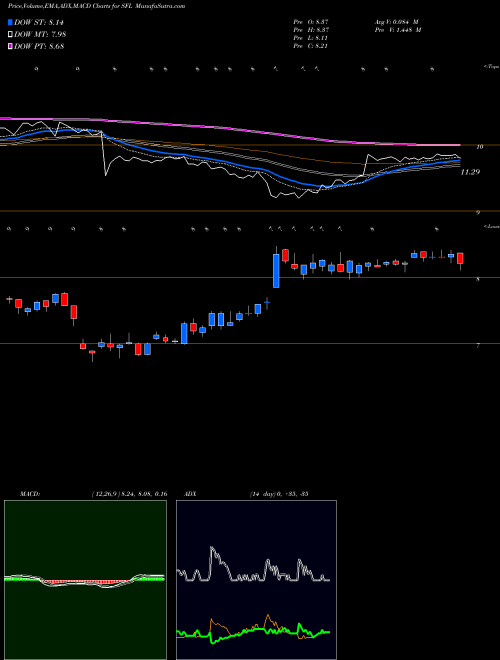This screenshot has width=500, height=660.
Task: Open the dark blue ADX indicator chart panel
Action: coord(256,580)
